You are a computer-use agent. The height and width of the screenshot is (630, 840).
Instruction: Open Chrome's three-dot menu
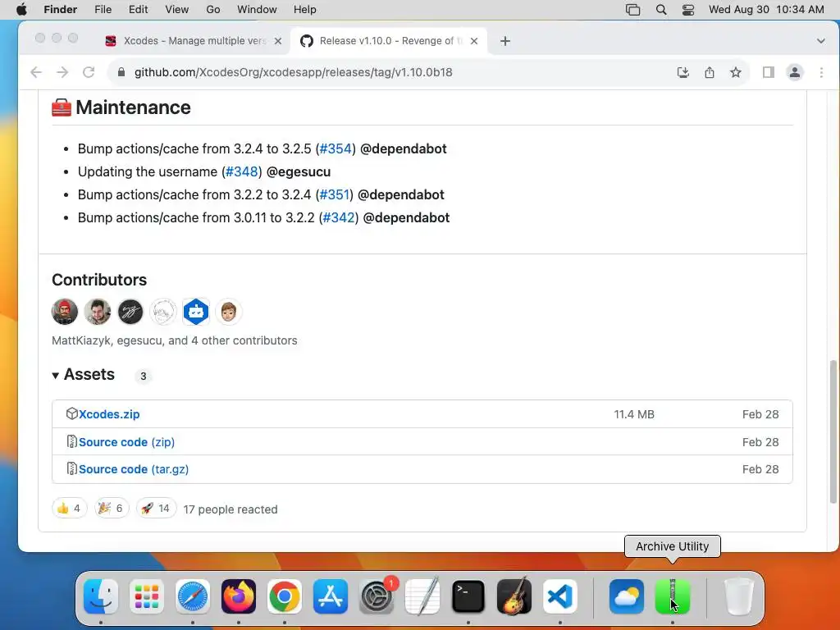pos(821,72)
